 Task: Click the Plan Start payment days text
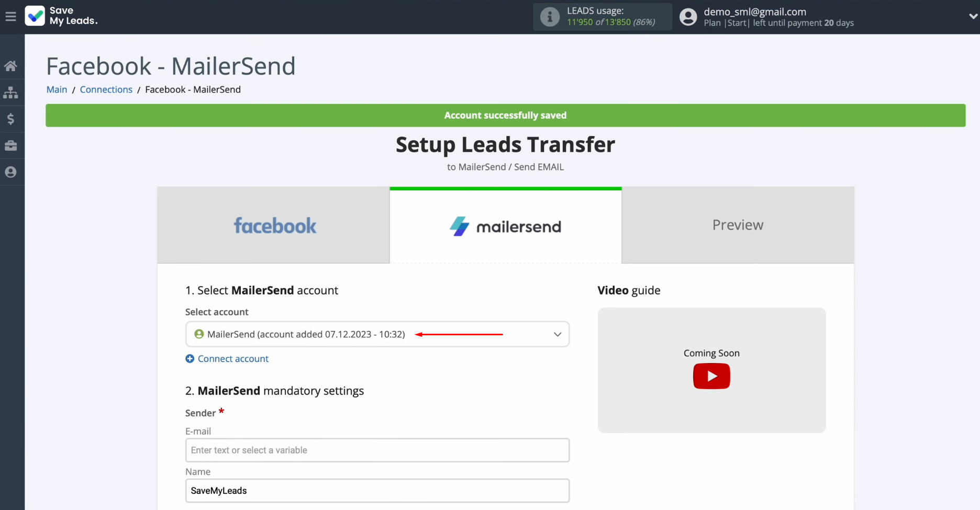point(778,23)
